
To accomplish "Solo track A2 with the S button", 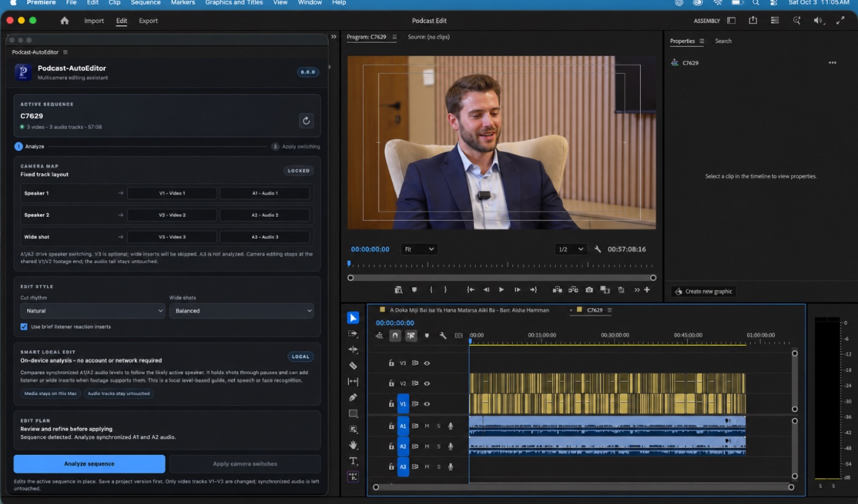I will (x=439, y=446).
